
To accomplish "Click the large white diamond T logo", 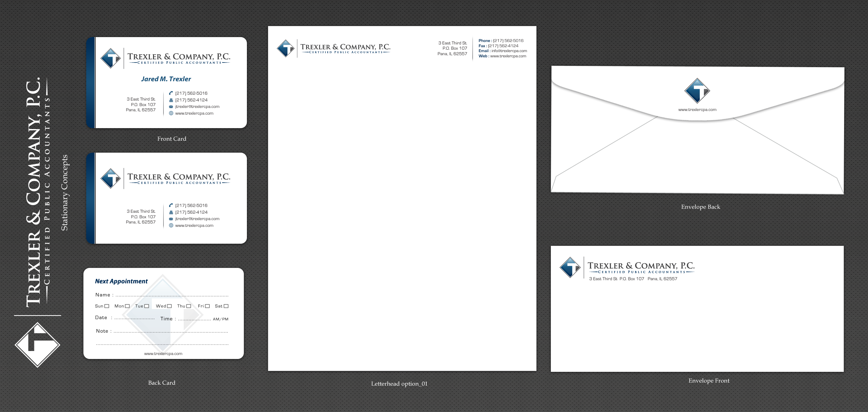I will (x=37, y=344).
